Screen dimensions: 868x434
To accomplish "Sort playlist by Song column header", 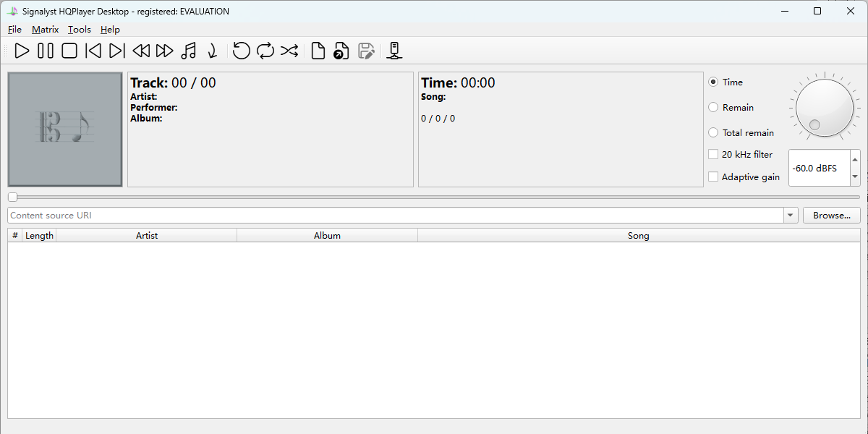I will [x=639, y=236].
